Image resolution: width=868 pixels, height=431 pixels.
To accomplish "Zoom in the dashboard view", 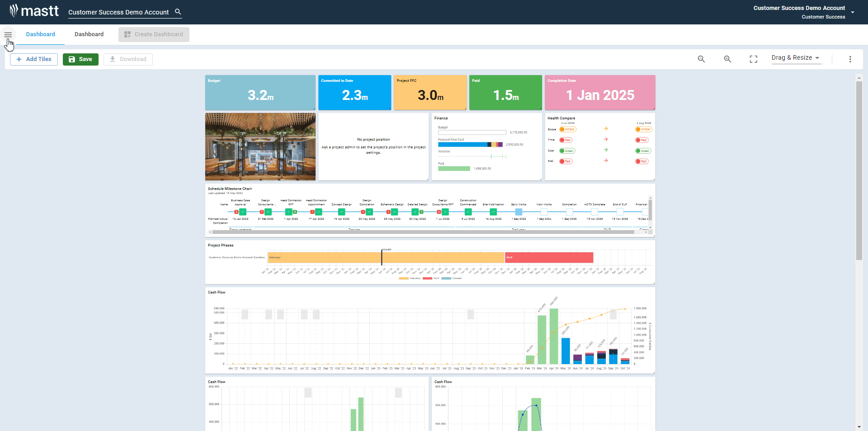I will click(x=727, y=59).
